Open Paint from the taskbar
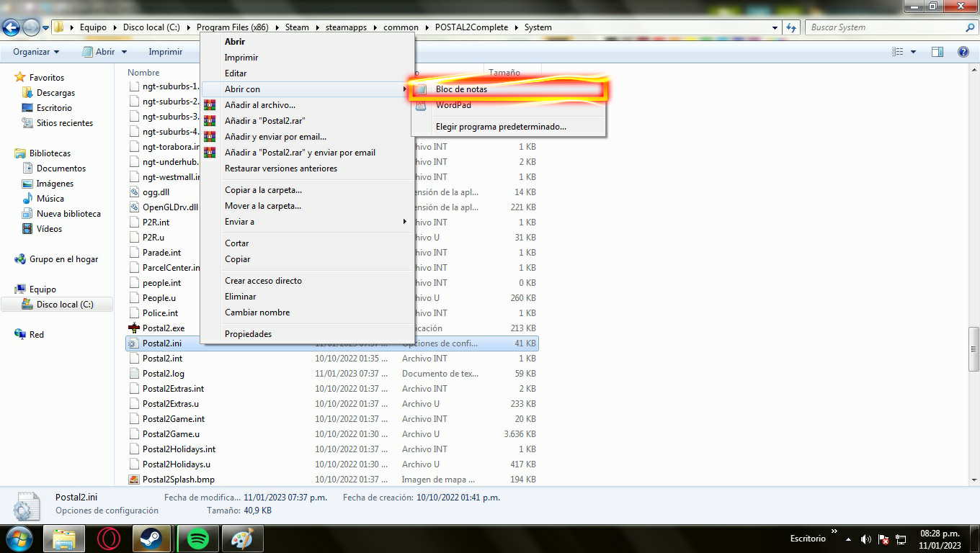Image resolution: width=980 pixels, height=553 pixels. (242, 539)
